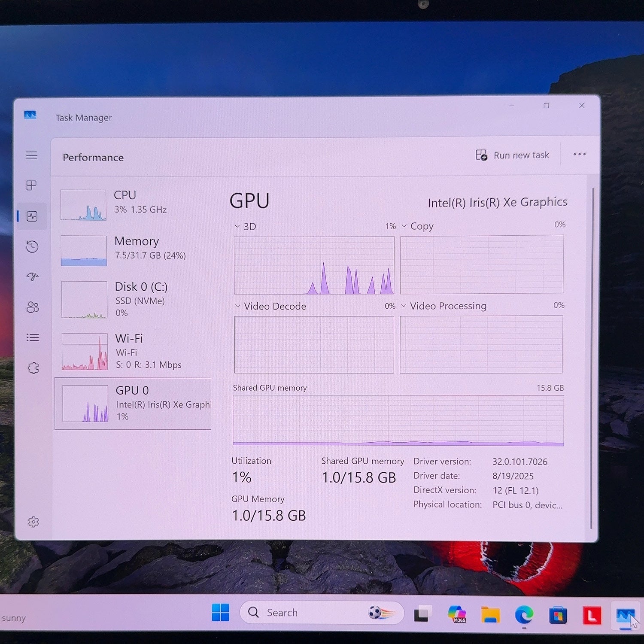Image resolution: width=644 pixels, height=644 pixels.
Task: Click the Wi-Fi mini graph thumbnail
Action: coord(85,352)
